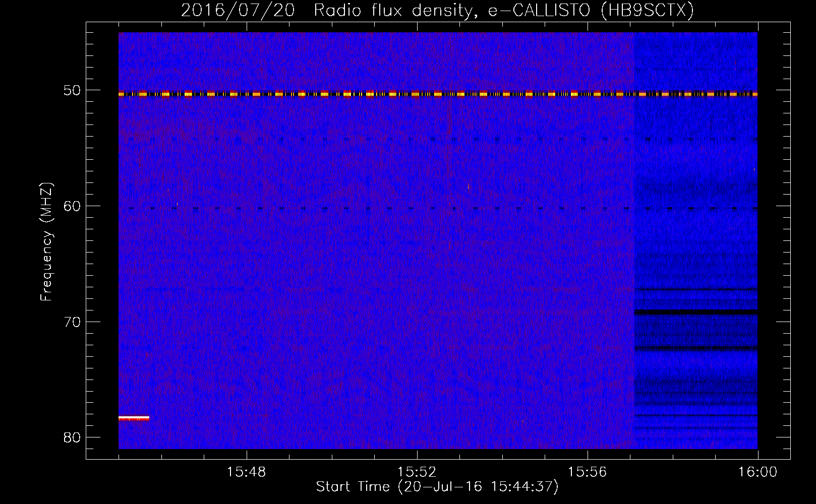Click the 16:00 time tick label
Image resolution: width=816 pixels, height=504 pixels.
click(x=758, y=472)
